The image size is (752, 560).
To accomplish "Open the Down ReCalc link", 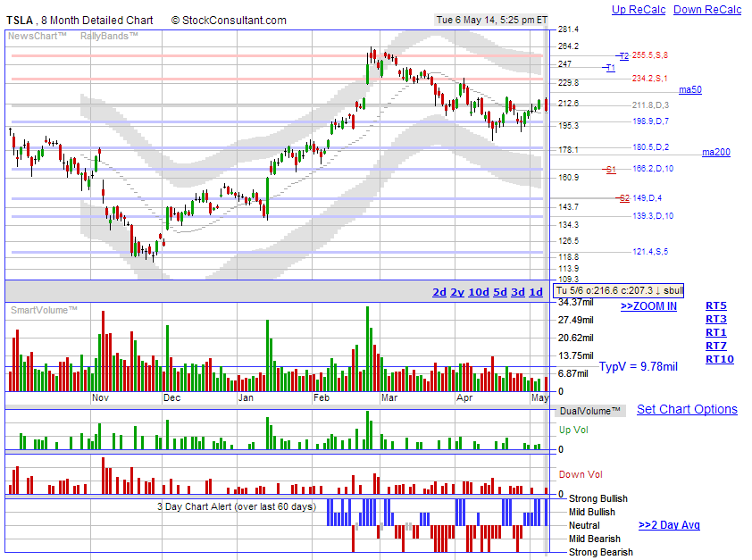I will tap(707, 10).
